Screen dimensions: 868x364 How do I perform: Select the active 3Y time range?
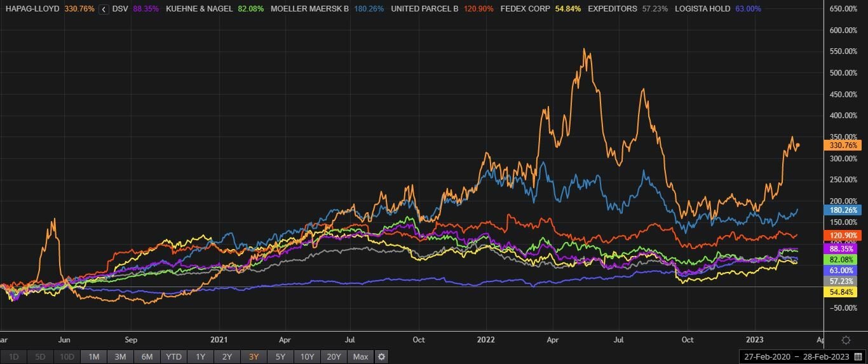pyautogui.click(x=254, y=357)
